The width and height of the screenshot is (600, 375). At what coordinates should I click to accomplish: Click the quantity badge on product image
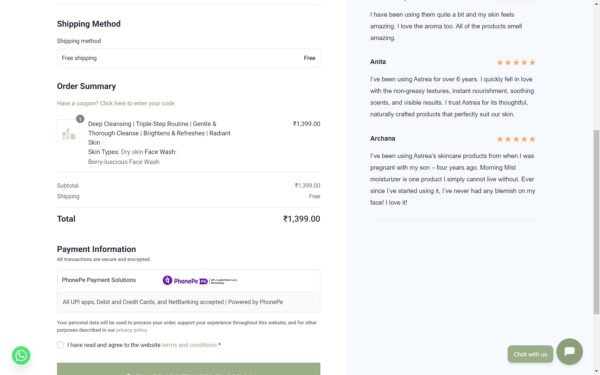pos(80,119)
